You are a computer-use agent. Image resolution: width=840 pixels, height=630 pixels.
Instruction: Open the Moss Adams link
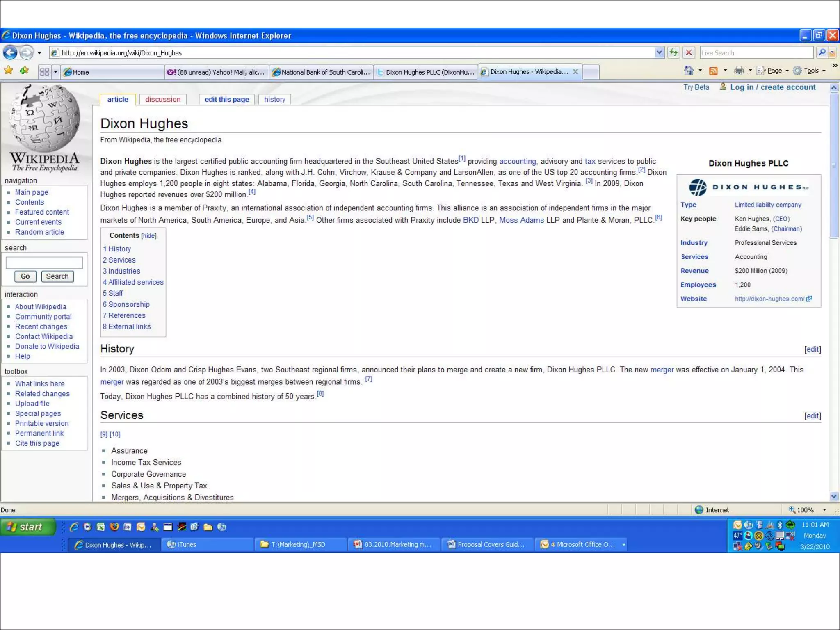click(521, 220)
